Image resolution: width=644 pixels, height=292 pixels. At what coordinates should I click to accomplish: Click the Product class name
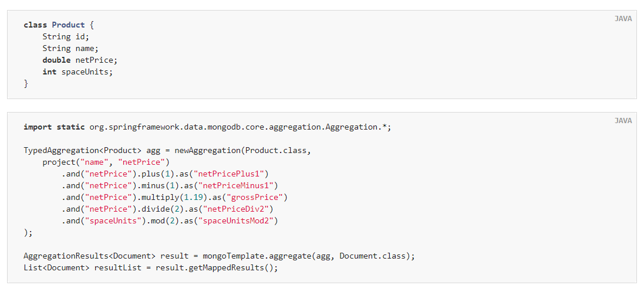(x=68, y=25)
